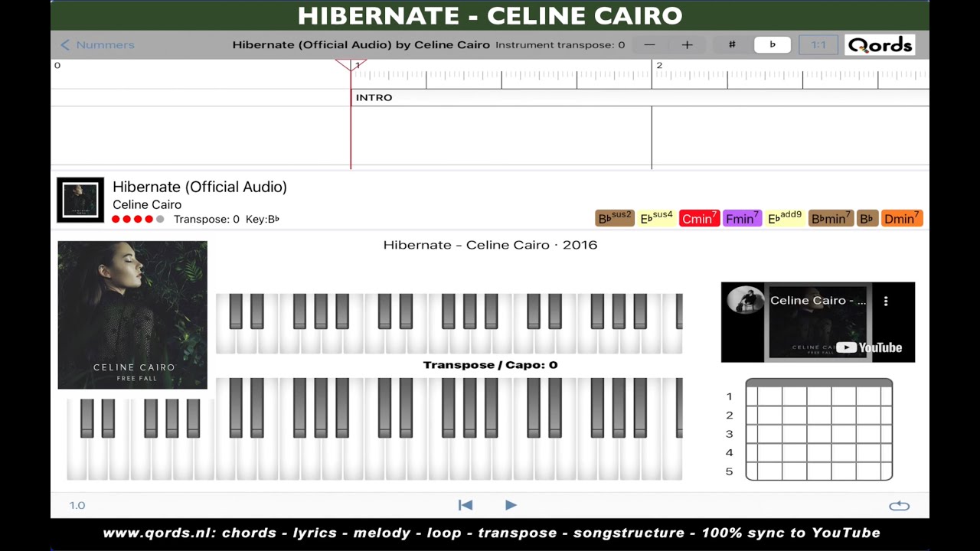980x551 pixels.
Task: Click the guitar fretboard chord diagram
Action: pyautogui.click(x=818, y=429)
